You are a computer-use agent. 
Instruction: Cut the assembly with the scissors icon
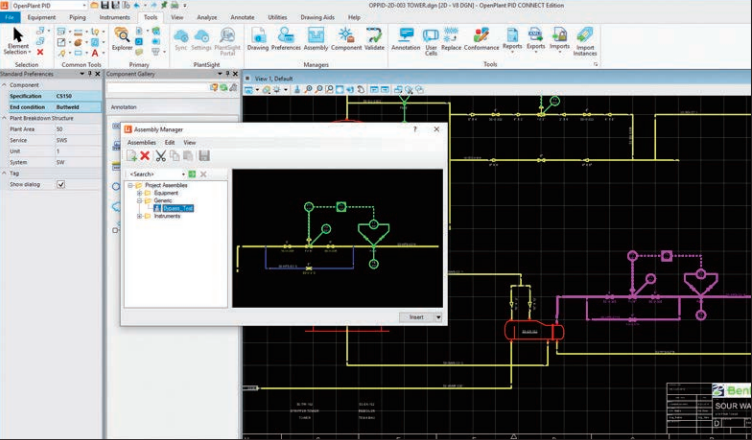click(x=161, y=155)
